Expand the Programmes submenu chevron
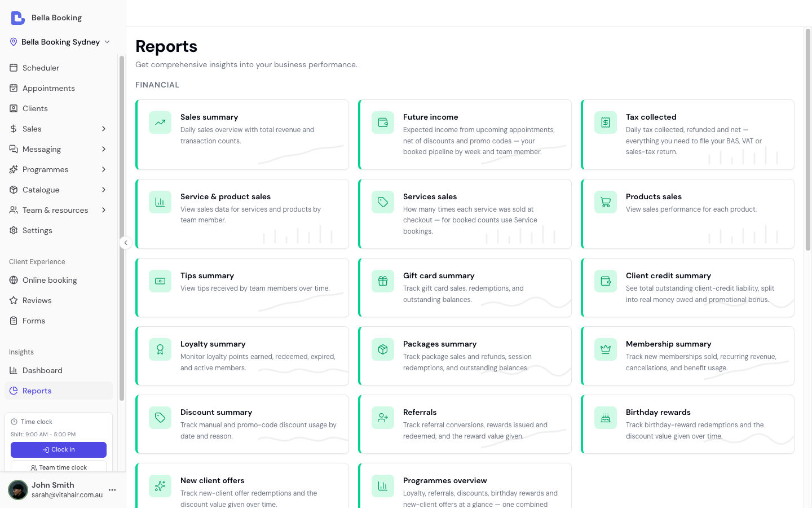Viewport: 812px width, 508px height. (x=104, y=169)
